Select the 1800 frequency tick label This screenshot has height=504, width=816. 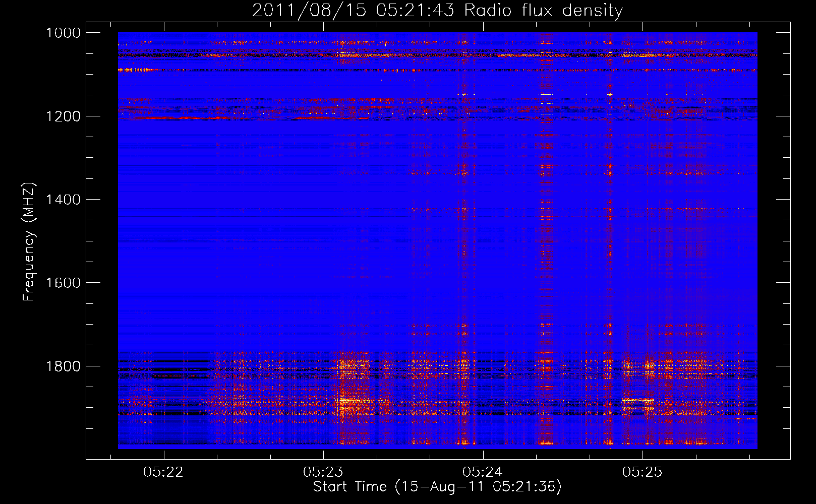pyautogui.click(x=63, y=366)
